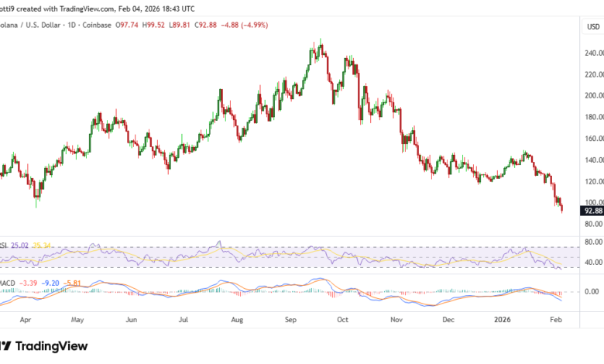
Task: Click the Sep label on the time axis
Action: tap(291, 318)
